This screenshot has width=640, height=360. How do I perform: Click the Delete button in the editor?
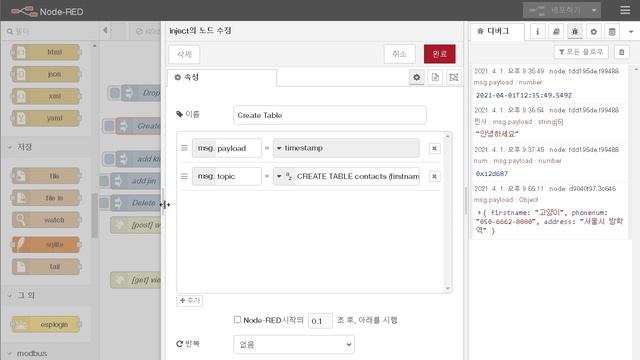click(x=184, y=54)
